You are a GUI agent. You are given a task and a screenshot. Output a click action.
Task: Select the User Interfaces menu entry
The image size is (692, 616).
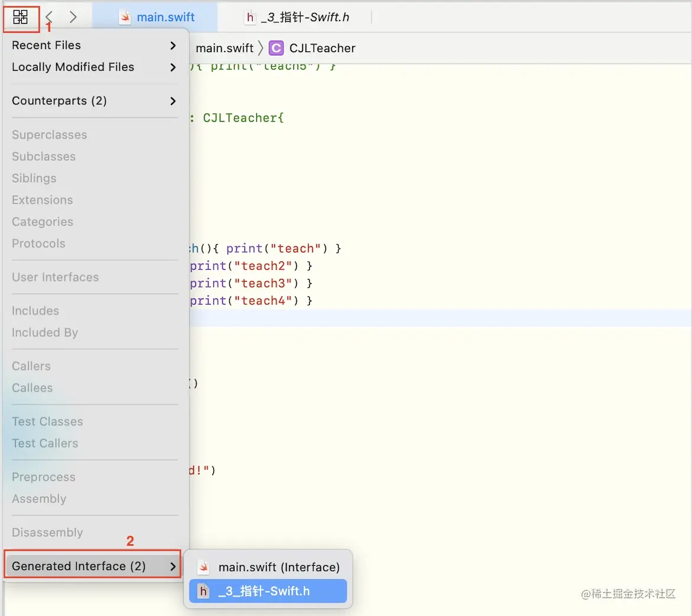tap(55, 277)
